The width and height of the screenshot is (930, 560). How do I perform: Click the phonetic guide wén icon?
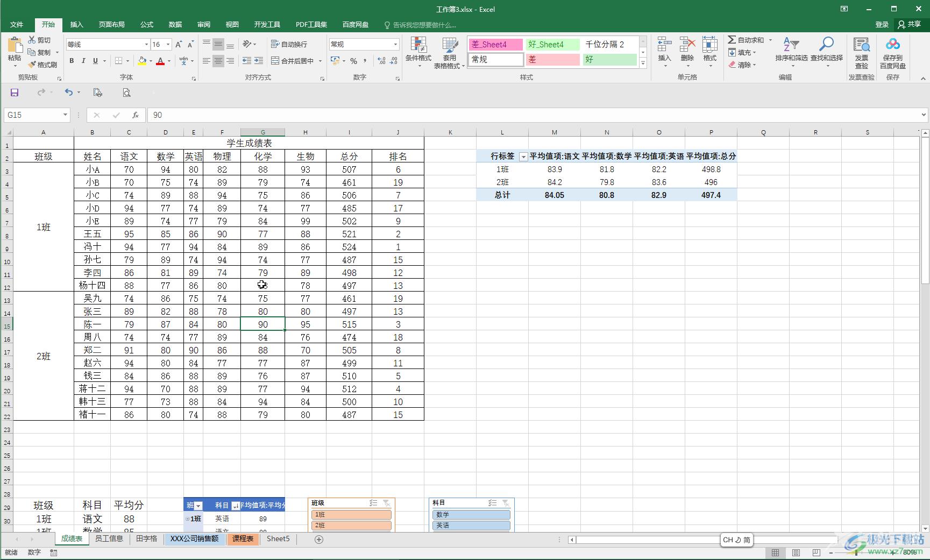coord(184,61)
